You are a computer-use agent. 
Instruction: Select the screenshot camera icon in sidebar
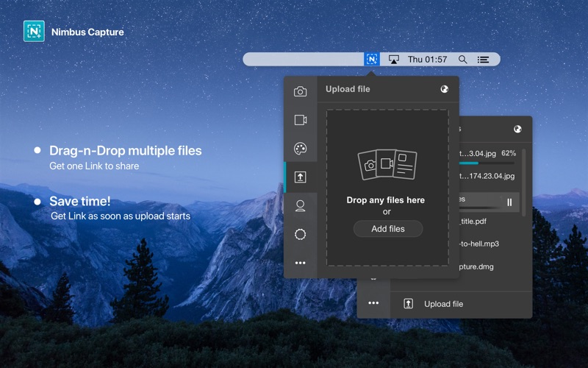coord(300,91)
